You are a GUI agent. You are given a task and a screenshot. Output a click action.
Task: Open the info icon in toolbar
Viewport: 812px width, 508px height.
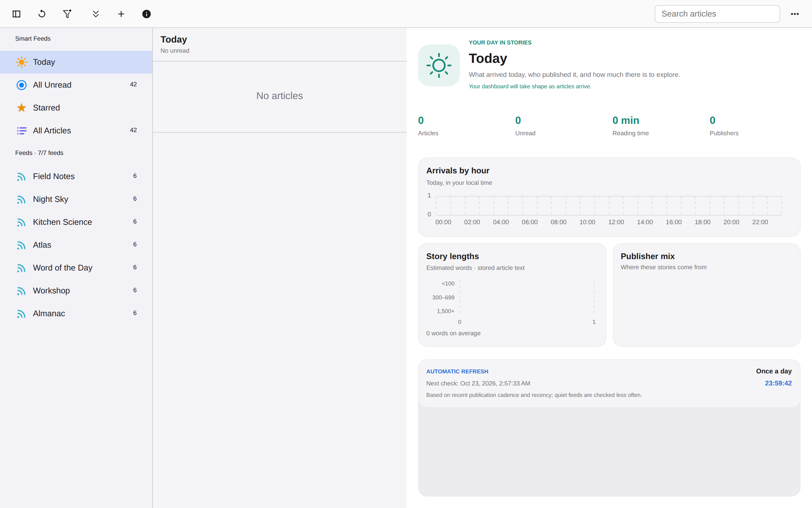coord(146,14)
